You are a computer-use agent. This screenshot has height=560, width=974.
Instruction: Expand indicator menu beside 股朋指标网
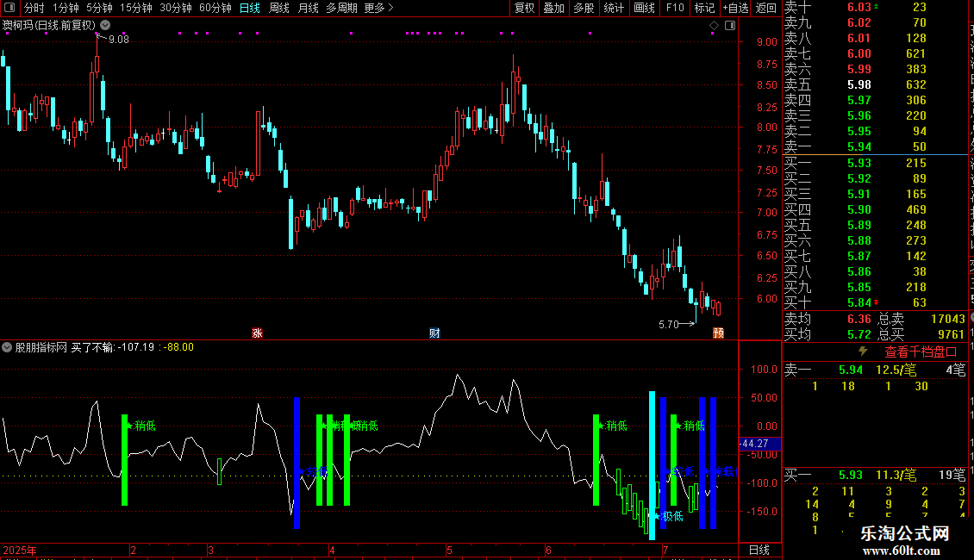[7, 347]
